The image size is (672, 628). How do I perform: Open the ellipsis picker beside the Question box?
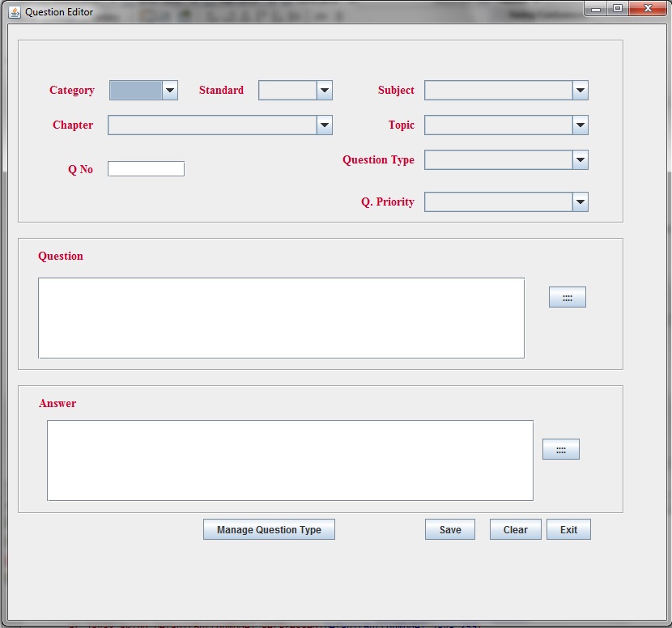click(567, 297)
